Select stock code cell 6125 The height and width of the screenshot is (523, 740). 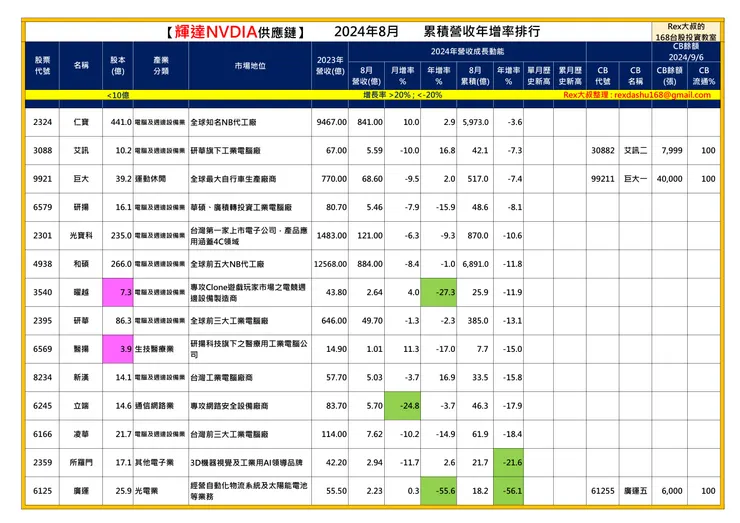[x=42, y=491]
